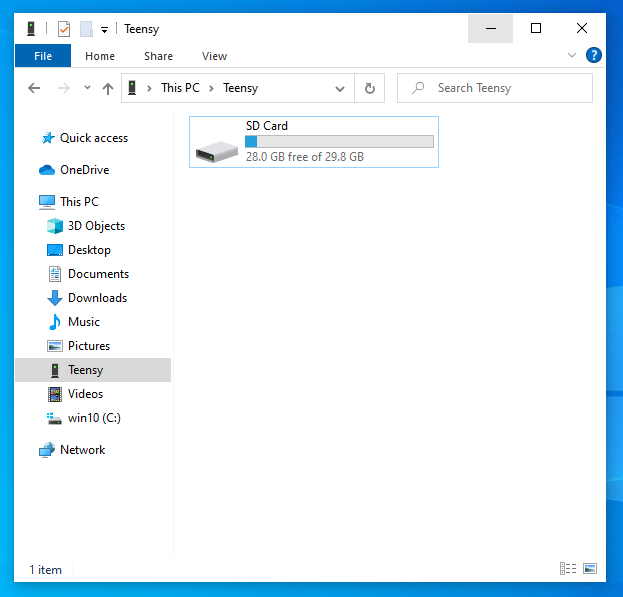Click the Teensy device icon in title bar

point(31,29)
